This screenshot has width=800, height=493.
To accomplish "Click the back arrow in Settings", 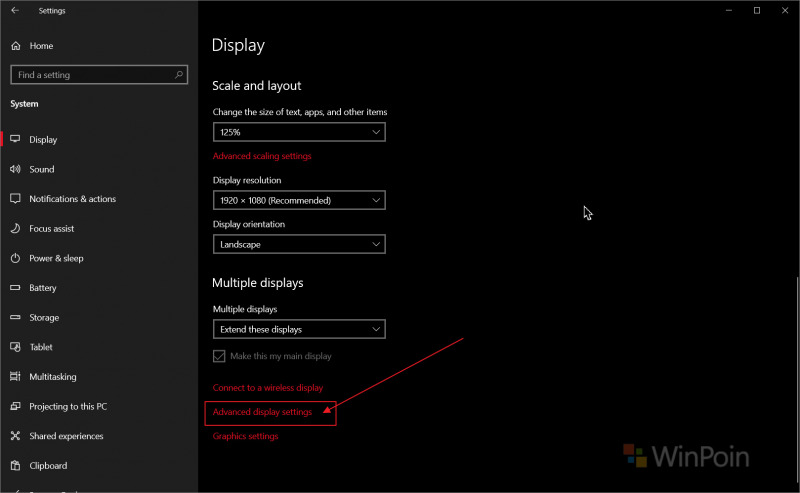I will point(15,10).
